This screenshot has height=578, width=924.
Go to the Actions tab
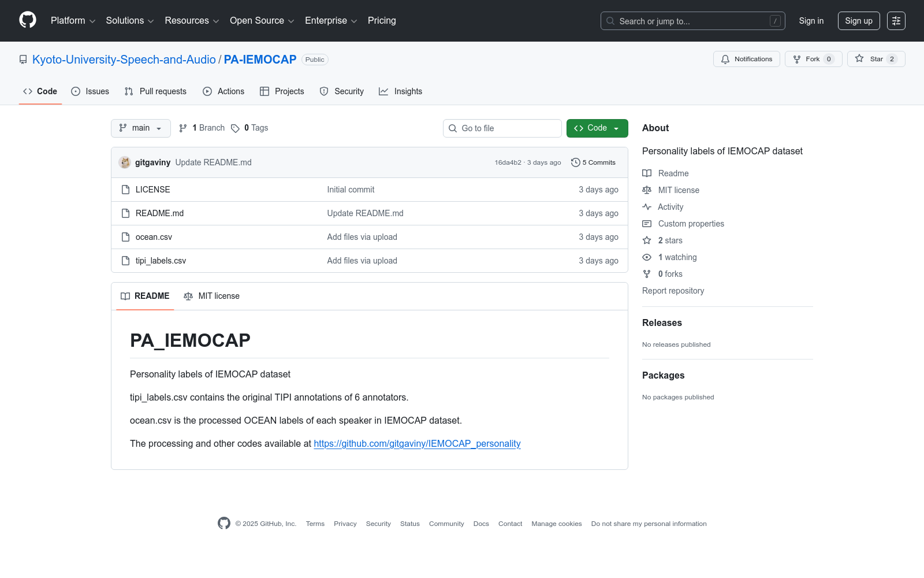(223, 91)
